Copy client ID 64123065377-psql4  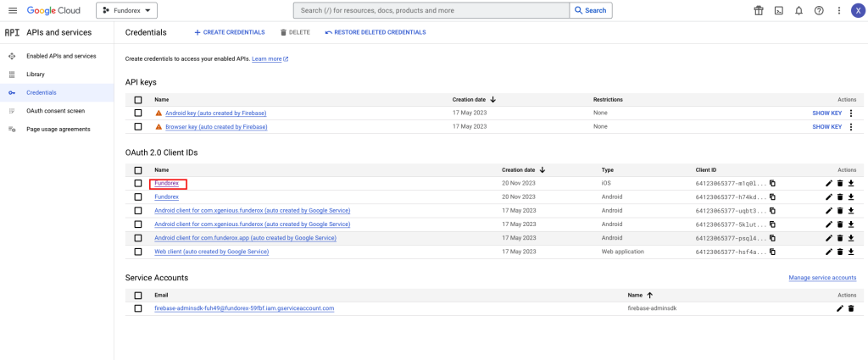(772, 238)
